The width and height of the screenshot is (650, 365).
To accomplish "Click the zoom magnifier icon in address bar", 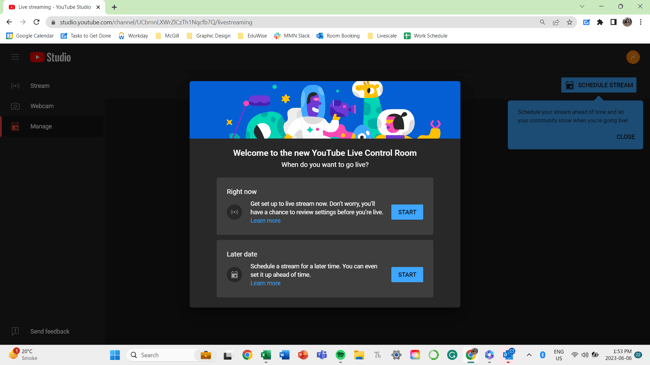I will 542,22.
